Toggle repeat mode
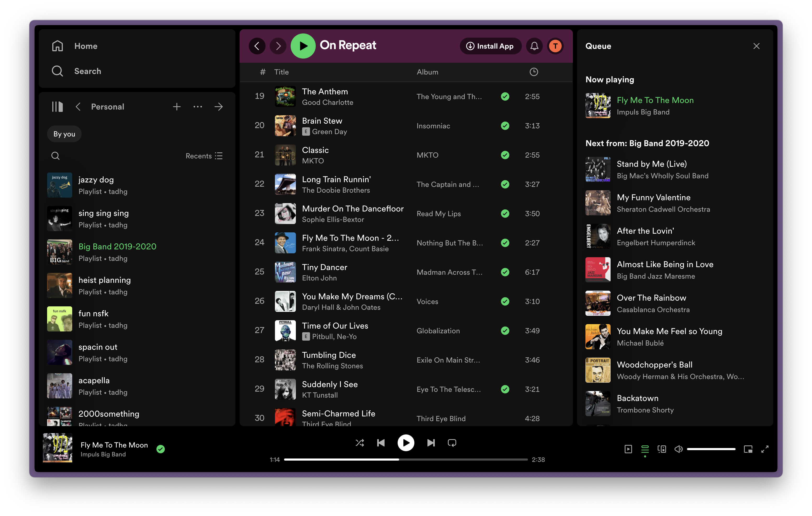Viewport: 812px width, 516px height. pos(452,443)
